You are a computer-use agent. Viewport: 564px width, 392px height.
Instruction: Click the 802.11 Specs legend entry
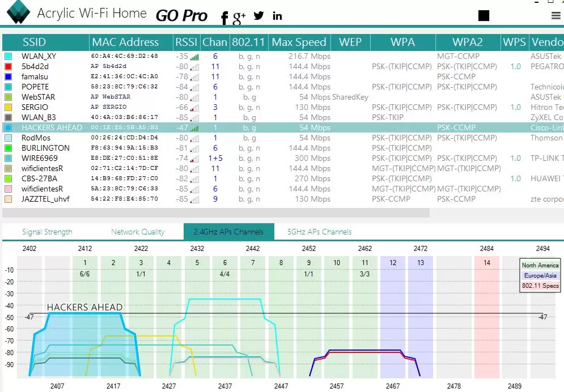pos(540,286)
